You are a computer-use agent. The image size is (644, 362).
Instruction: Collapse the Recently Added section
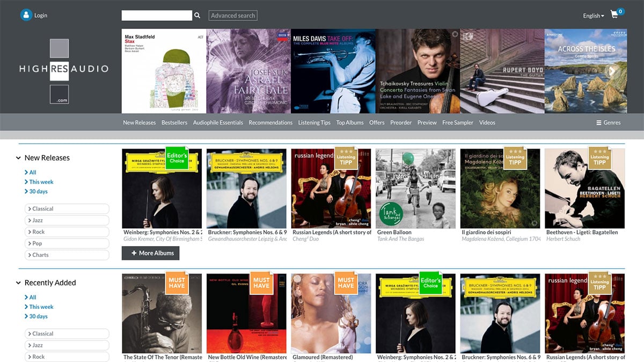click(18, 283)
